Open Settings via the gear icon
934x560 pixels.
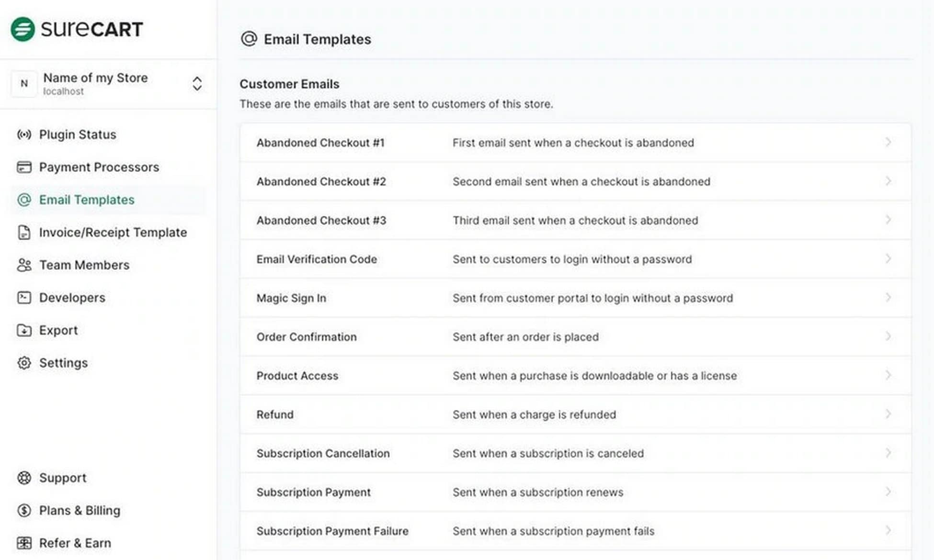pyautogui.click(x=24, y=363)
